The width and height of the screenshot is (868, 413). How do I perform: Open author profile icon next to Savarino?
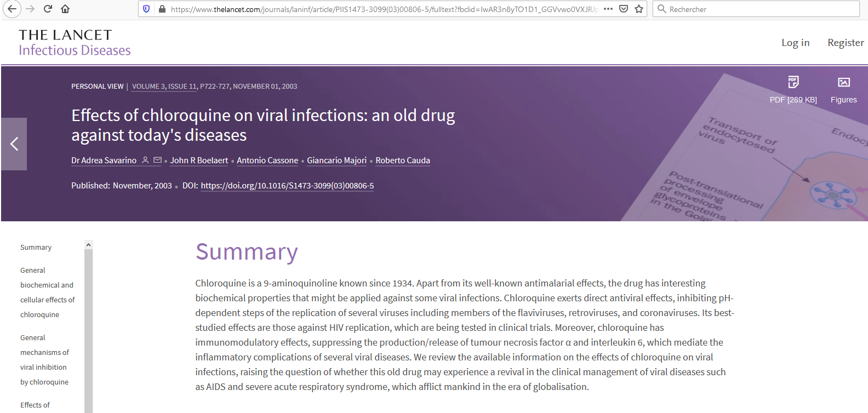tap(145, 160)
